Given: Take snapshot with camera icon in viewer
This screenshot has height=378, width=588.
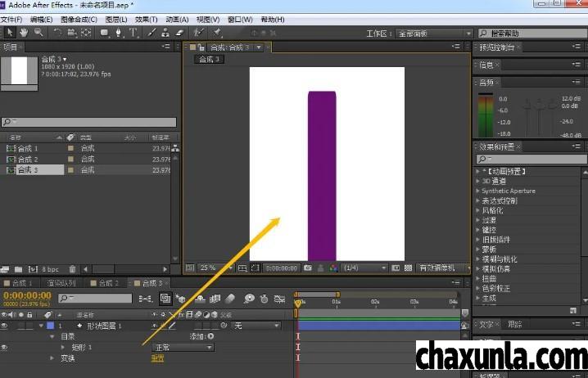Looking at the screenshot, I should click(308, 268).
